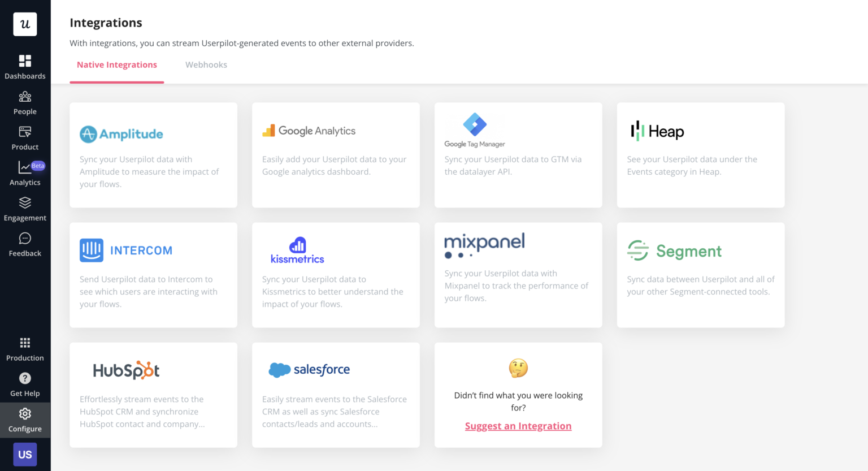Open the Salesforce integration card

coord(336,395)
